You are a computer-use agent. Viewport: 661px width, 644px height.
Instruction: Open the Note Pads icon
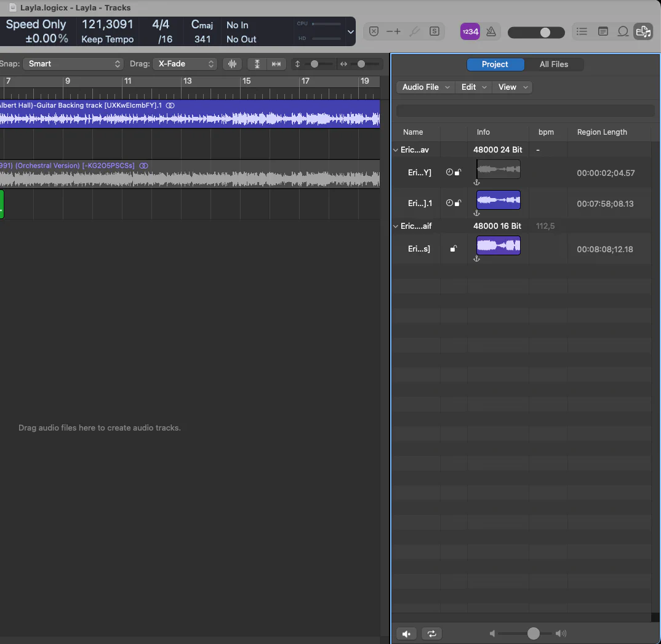tap(603, 31)
